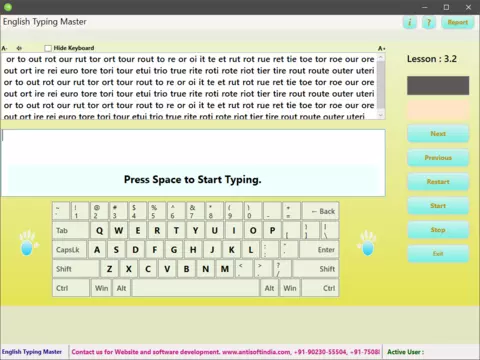The image size is (480, 360).
Task: Click the 'Lesson : 3.2' label
Action: (x=432, y=59)
